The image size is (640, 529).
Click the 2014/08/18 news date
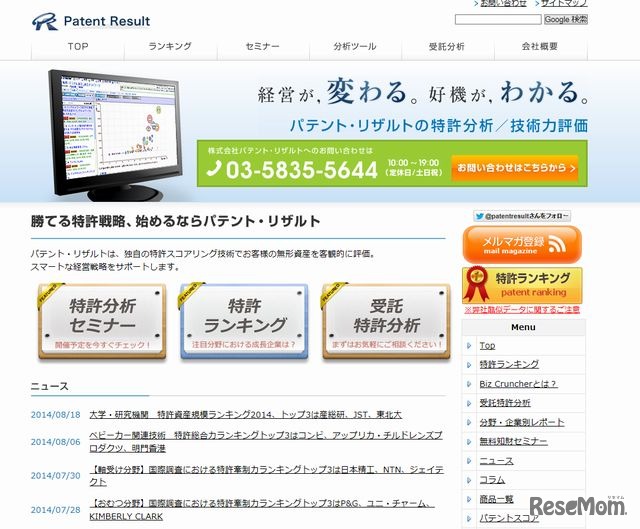coord(56,415)
